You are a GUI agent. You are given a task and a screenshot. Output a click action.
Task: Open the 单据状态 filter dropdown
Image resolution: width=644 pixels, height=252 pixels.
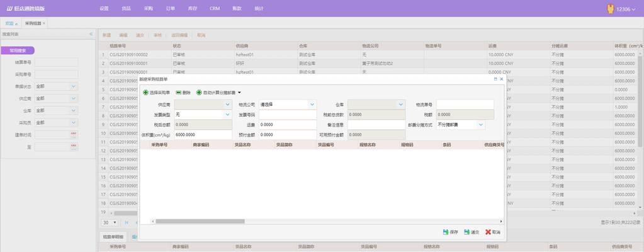tap(74, 86)
